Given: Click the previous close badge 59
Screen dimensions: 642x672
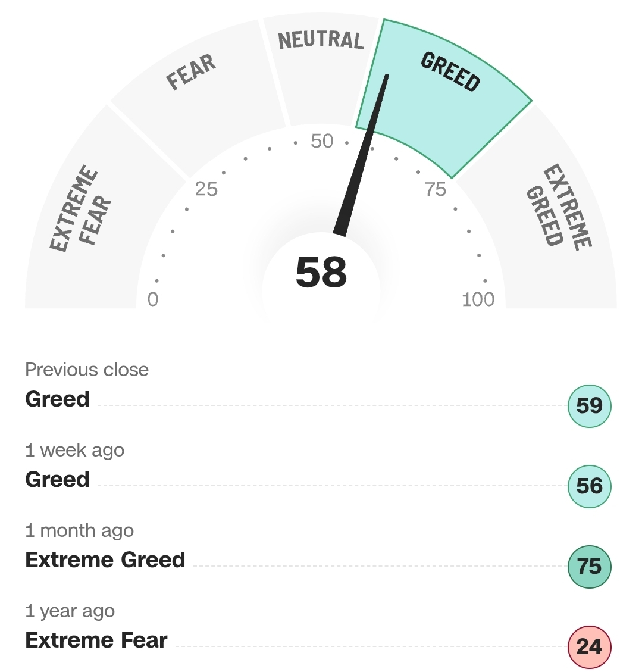Looking at the screenshot, I should (589, 407).
